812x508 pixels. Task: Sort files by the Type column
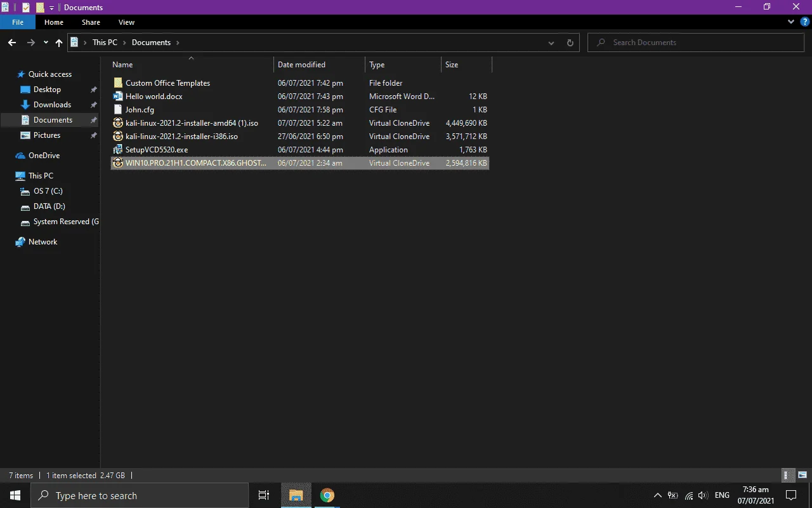click(403, 65)
